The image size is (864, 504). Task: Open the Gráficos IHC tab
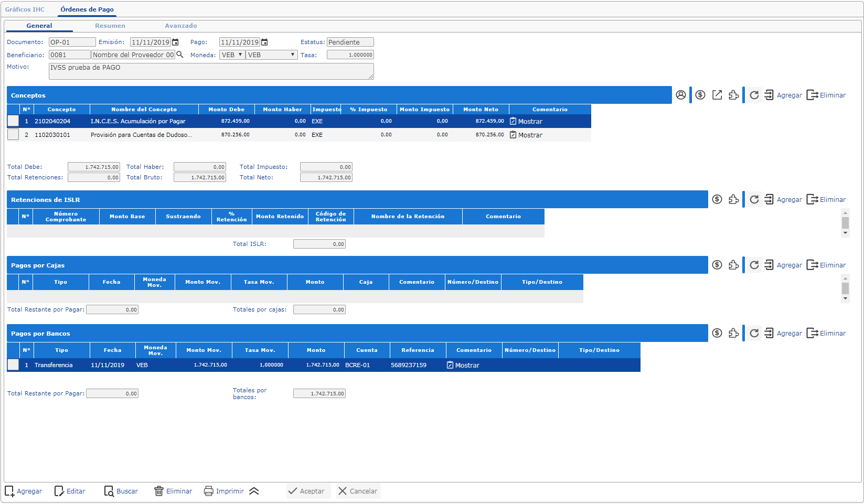point(25,9)
